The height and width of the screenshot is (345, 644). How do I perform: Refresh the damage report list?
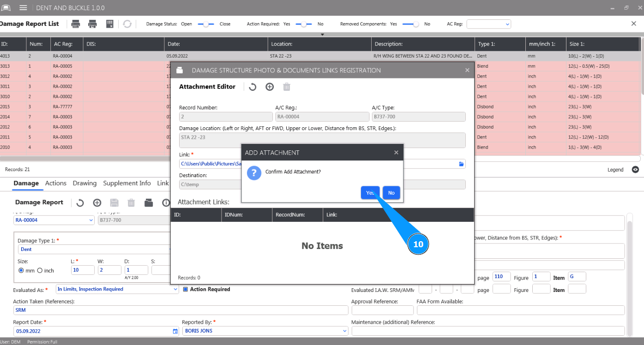127,24
